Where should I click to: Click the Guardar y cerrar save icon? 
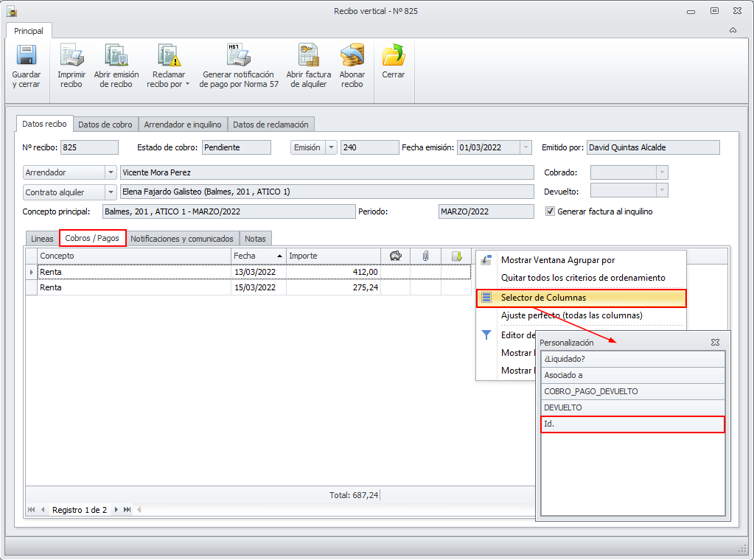[27, 56]
